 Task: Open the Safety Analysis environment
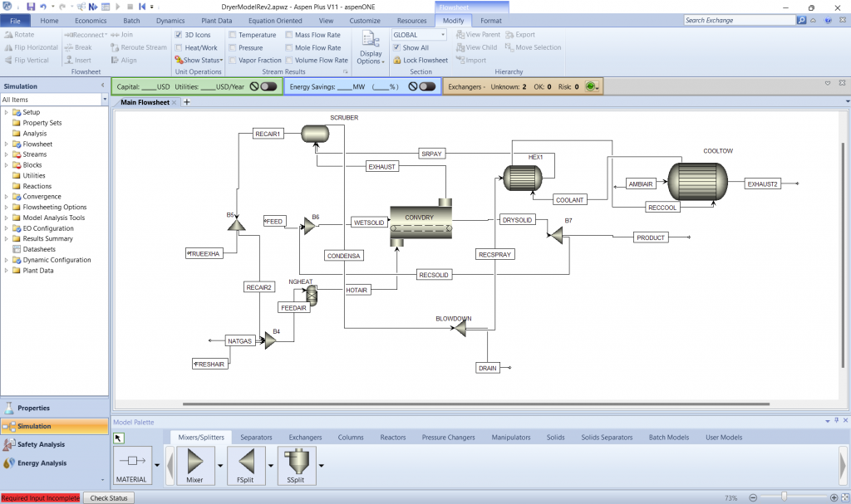click(41, 444)
